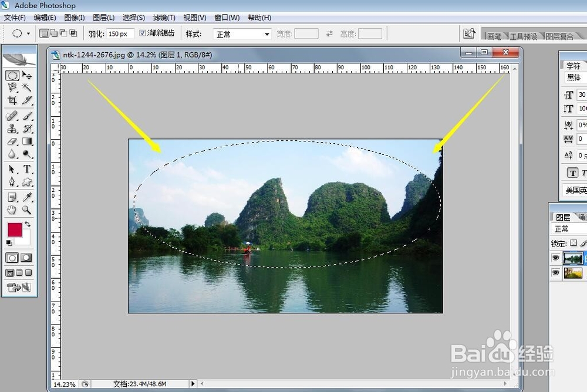587x392 pixels.
Task: Open the status bar info arrow menu
Action: coord(193,384)
